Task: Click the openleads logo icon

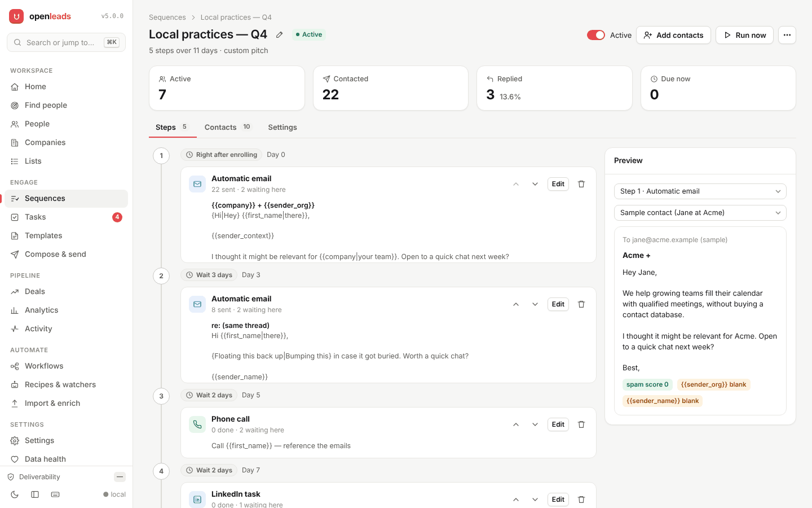Action: pos(16,16)
